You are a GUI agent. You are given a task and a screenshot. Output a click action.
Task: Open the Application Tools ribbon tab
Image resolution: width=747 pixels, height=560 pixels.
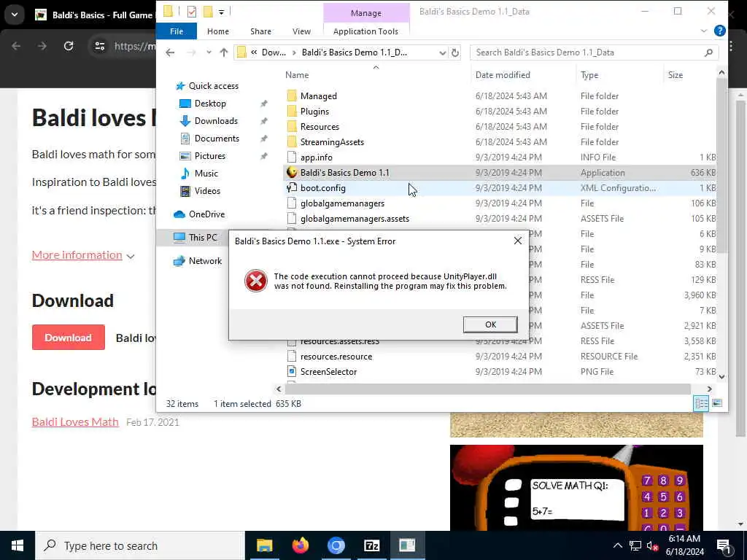(365, 31)
